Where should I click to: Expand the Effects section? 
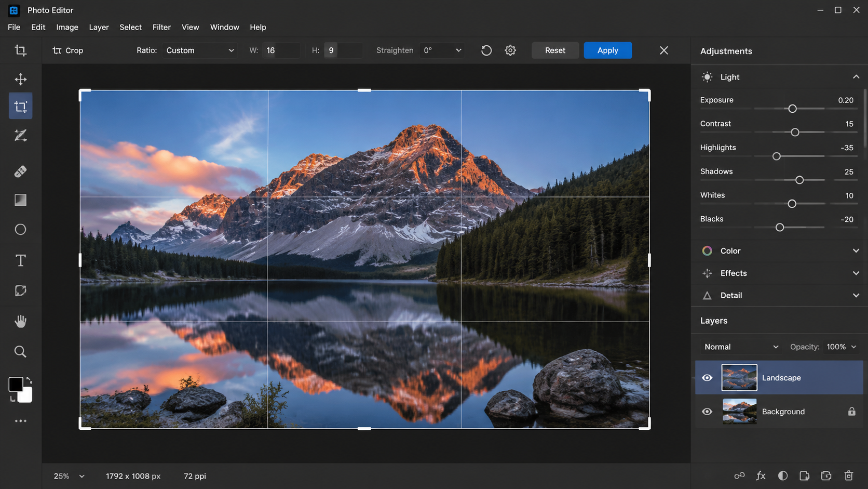[x=856, y=273]
